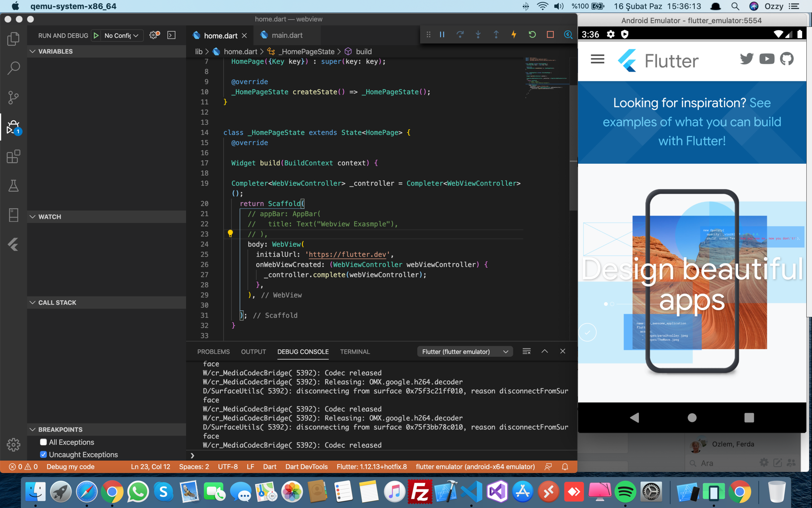Click the build breadcrumb item

[364, 51]
